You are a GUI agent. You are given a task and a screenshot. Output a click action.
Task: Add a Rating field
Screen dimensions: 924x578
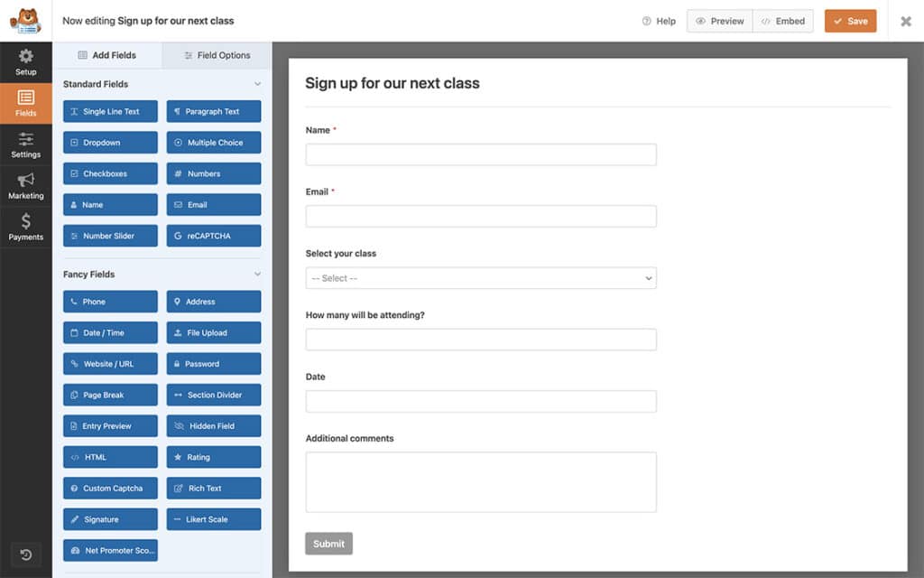pos(213,457)
